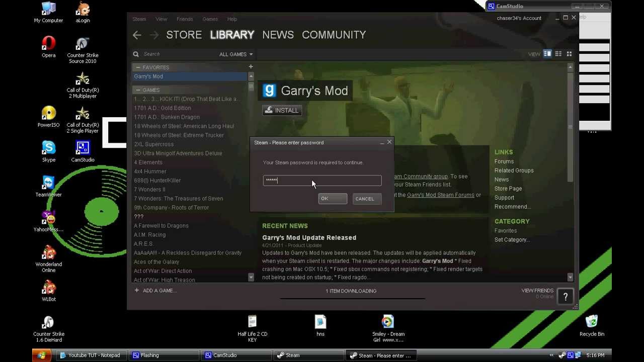Switch to the grid view icon

pos(569,54)
